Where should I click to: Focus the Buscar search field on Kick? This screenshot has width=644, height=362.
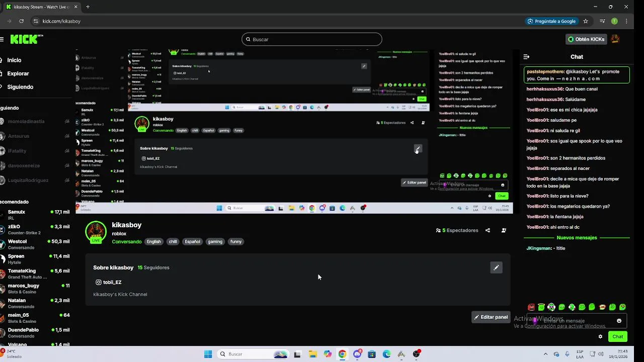click(x=312, y=39)
